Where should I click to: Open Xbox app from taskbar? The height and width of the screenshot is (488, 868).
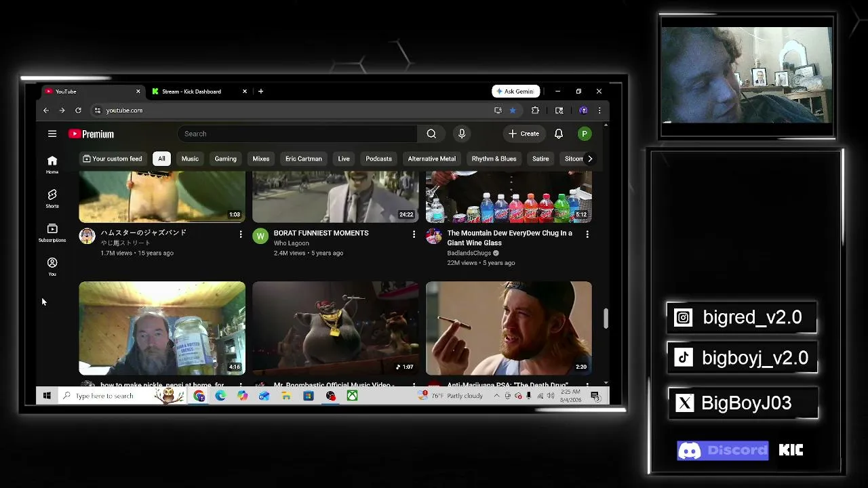[x=352, y=396]
